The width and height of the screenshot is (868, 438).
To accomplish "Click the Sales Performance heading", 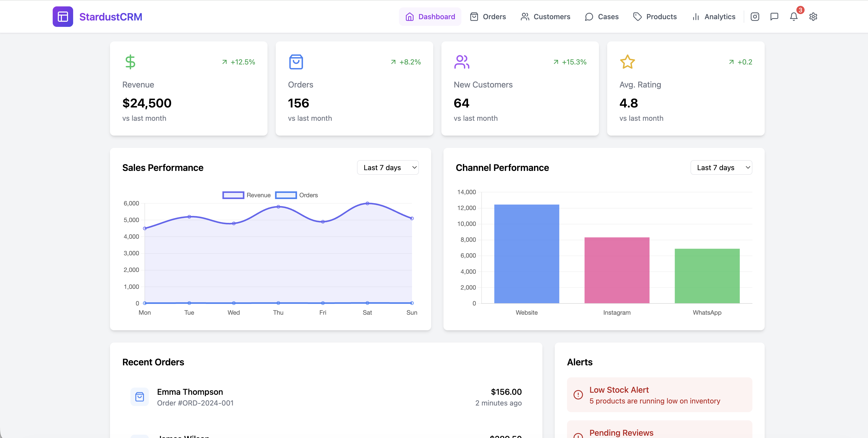I will [x=163, y=168].
